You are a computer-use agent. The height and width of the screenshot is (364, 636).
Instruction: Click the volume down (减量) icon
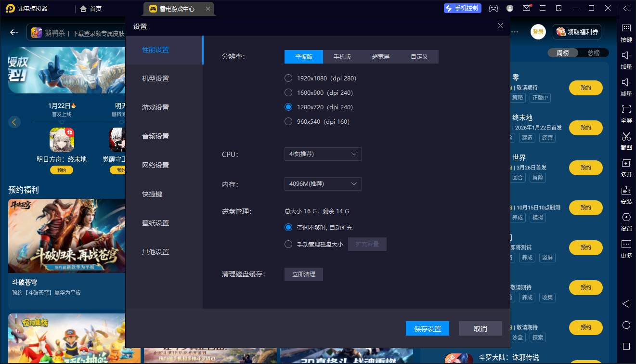click(626, 82)
